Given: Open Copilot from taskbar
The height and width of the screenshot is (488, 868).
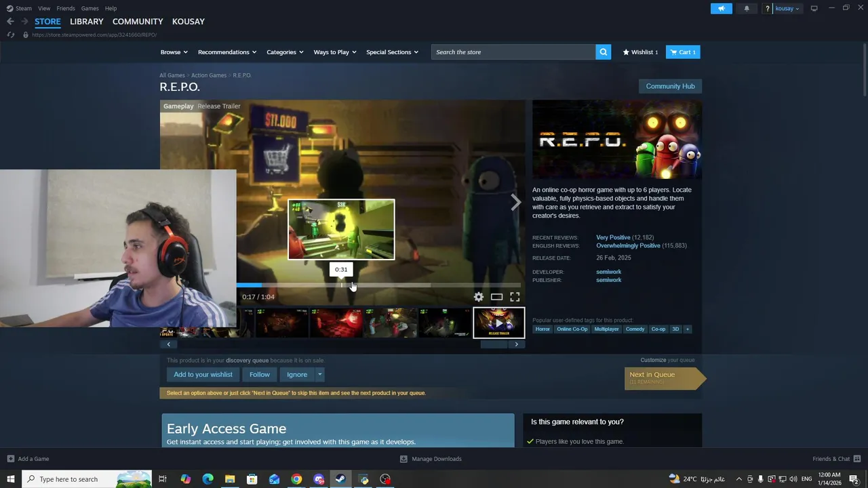Looking at the screenshot, I should [185, 479].
